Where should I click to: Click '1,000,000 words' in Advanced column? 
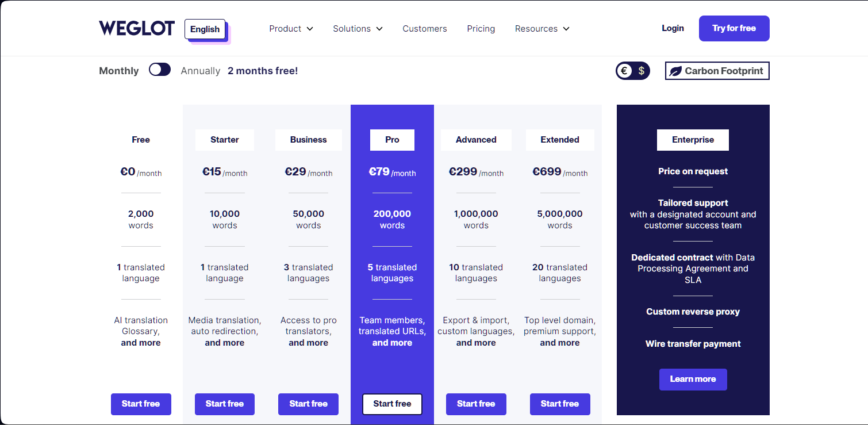pos(476,220)
